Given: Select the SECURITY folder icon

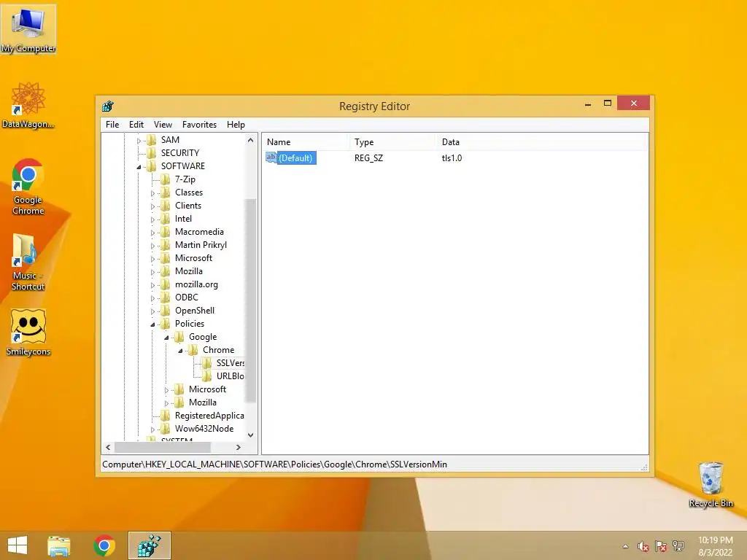Looking at the screenshot, I should click(152, 153).
